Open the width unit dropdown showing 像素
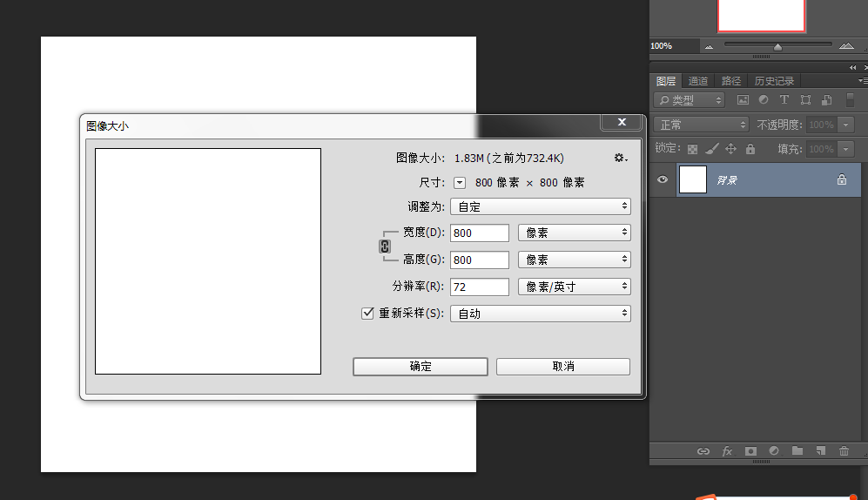Viewport: 868px width, 500px height. coord(574,233)
